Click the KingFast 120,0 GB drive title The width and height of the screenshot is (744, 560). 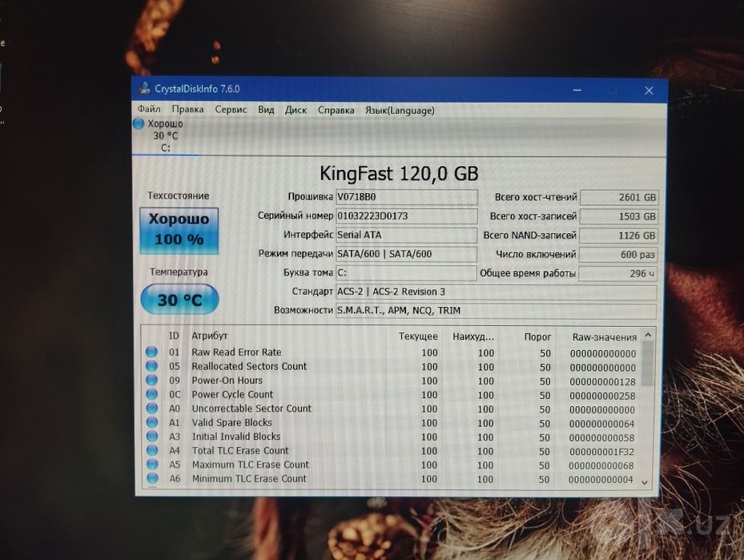pyautogui.click(x=399, y=174)
